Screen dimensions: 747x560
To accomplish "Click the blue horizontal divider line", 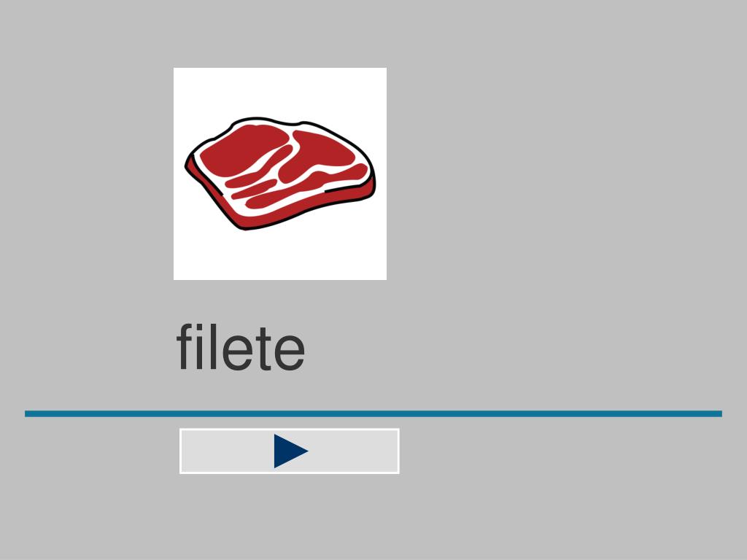I will [x=373, y=414].
